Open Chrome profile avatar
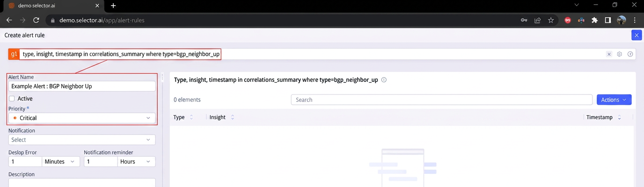The image size is (644, 187). [622, 21]
